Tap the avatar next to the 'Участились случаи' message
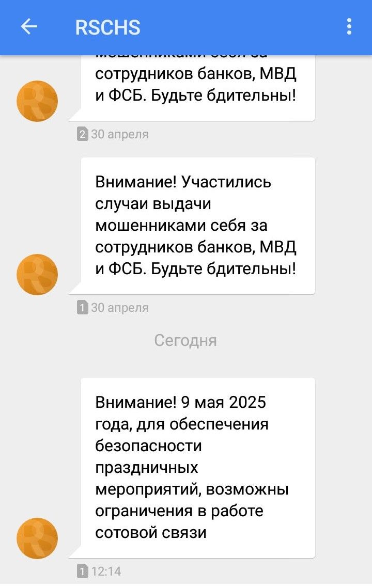 coord(37,275)
